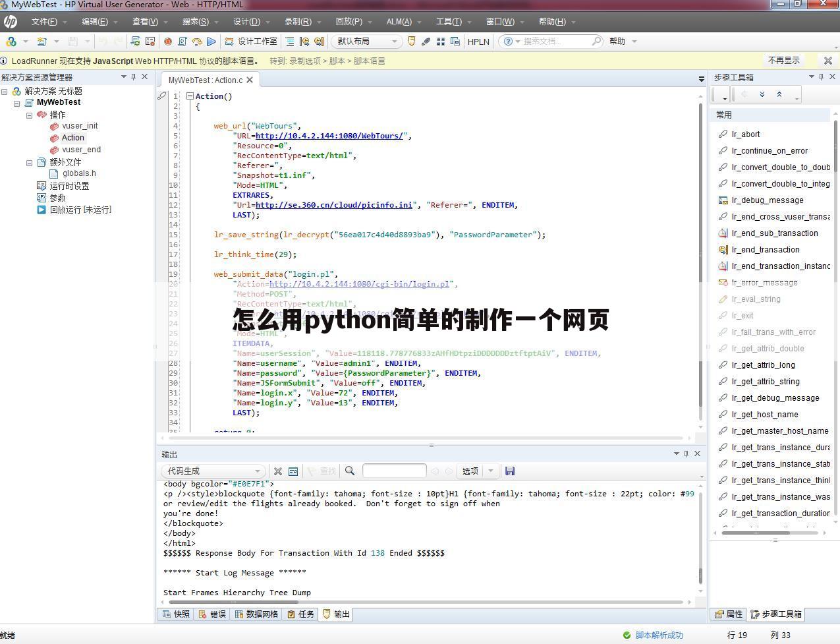The height and width of the screenshot is (644, 840).
Task: Click the lr_end_transaction step icon
Action: 723,250
